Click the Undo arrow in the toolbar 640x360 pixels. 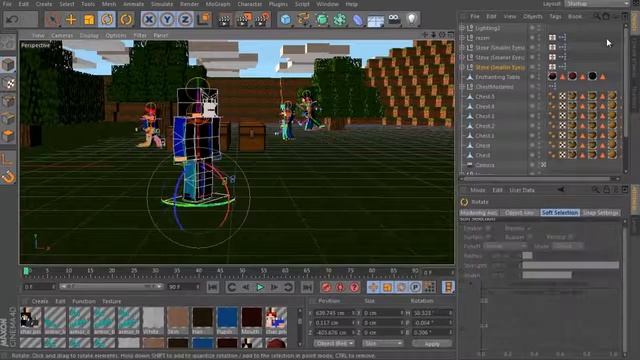[12, 19]
